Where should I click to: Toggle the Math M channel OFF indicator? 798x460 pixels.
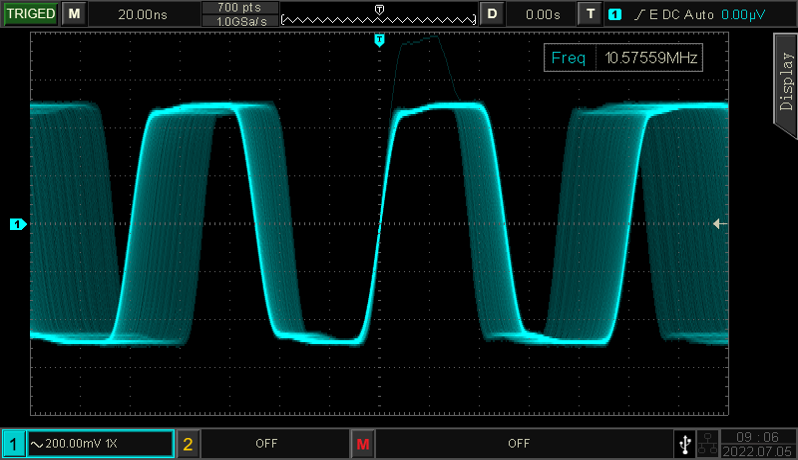(x=362, y=442)
